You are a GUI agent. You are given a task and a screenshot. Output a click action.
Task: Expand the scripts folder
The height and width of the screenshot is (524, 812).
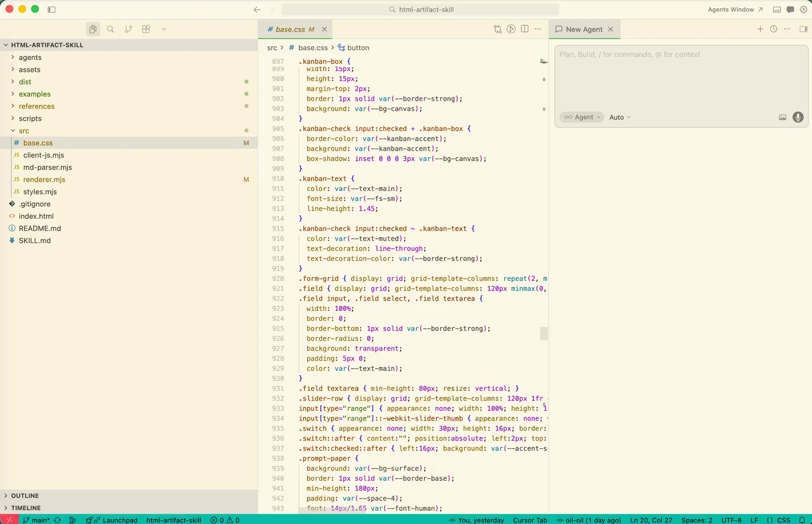[x=129, y=118]
